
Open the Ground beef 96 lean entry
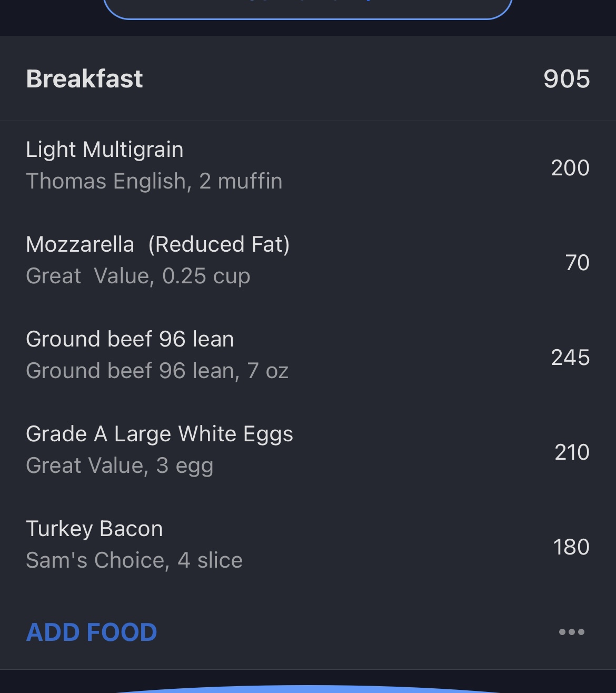(130, 340)
